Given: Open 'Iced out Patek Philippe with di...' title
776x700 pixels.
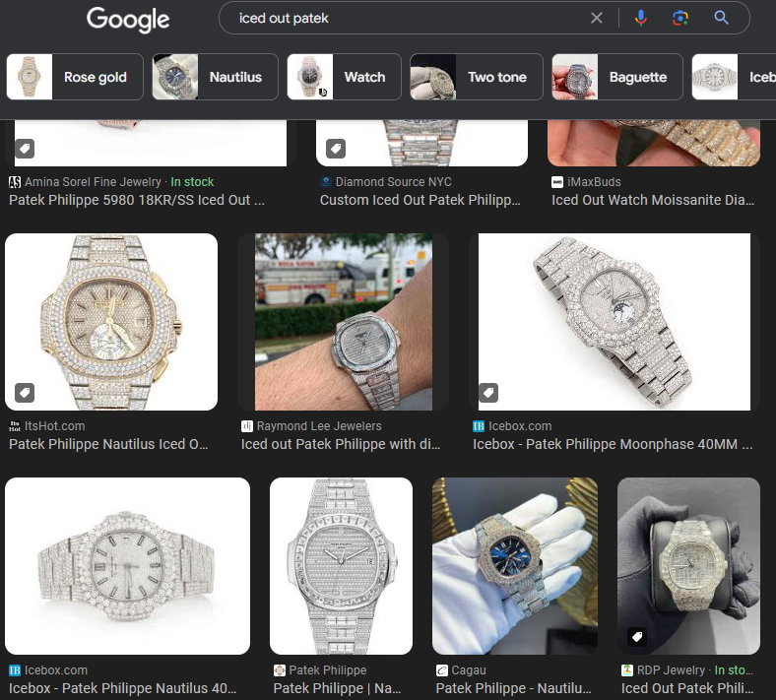Looking at the screenshot, I should pyautogui.click(x=341, y=444).
